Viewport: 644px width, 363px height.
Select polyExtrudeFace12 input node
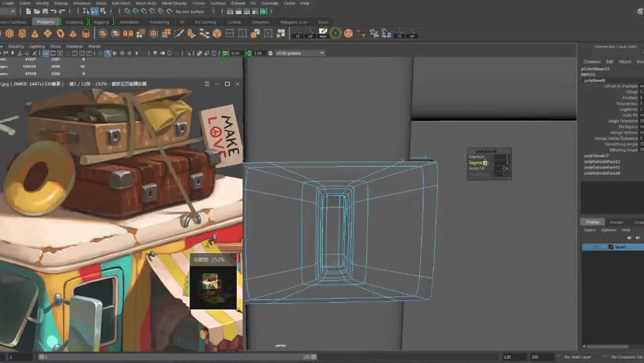pyautogui.click(x=602, y=161)
